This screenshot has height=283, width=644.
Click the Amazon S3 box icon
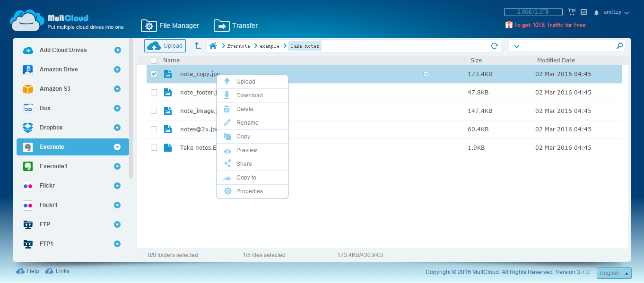click(28, 89)
